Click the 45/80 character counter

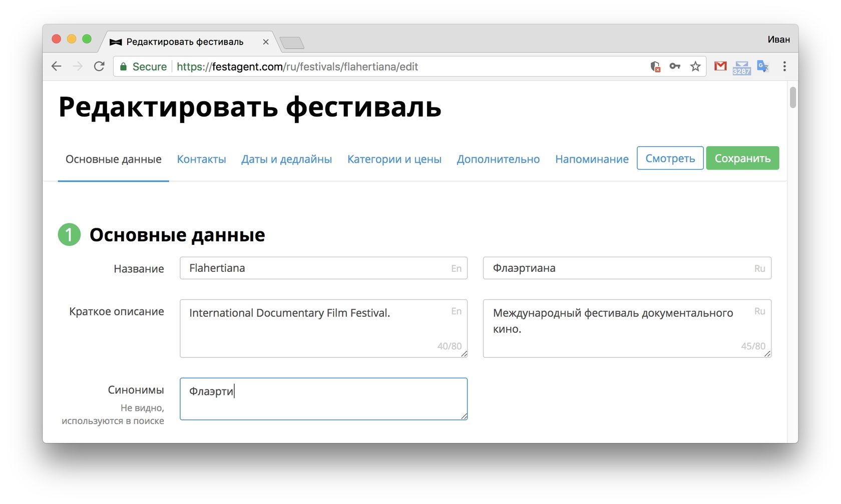753,346
